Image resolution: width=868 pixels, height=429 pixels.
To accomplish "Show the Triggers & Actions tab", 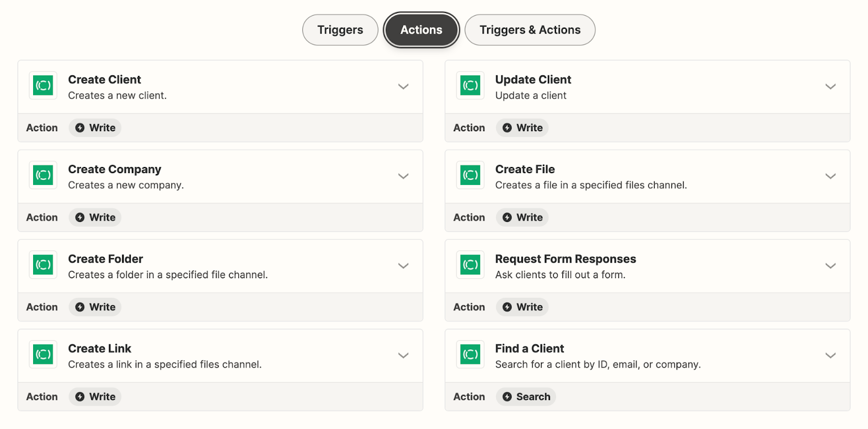I will tap(529, 30).
